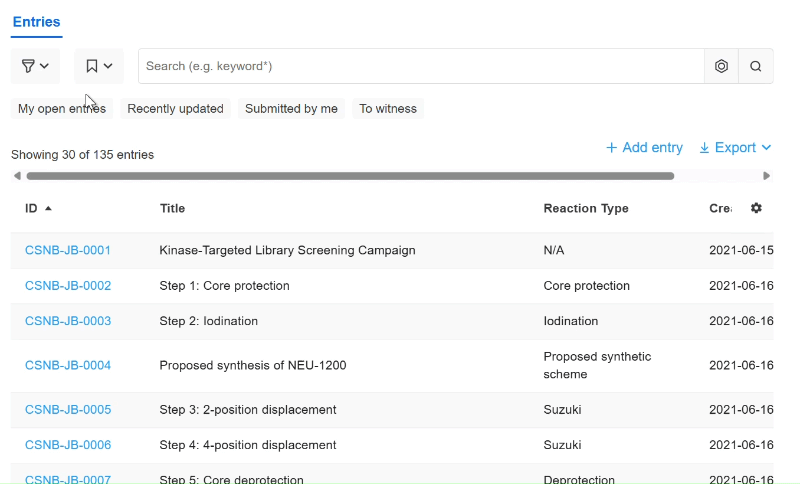Sort by the Reaction Type column header

click(x=586, y=208)
